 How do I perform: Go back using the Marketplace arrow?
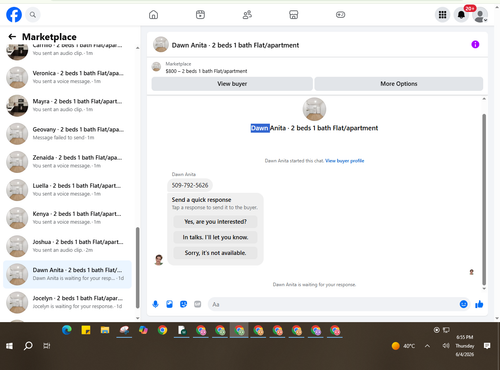[x=12, y=37]
